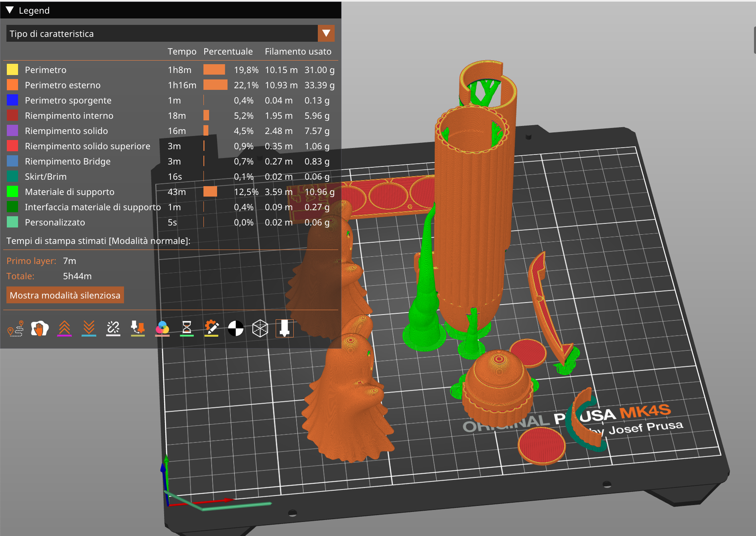Click Mostra modalità silenziosa button
Screen dimensions: 756x536
(x=65, y=295)
